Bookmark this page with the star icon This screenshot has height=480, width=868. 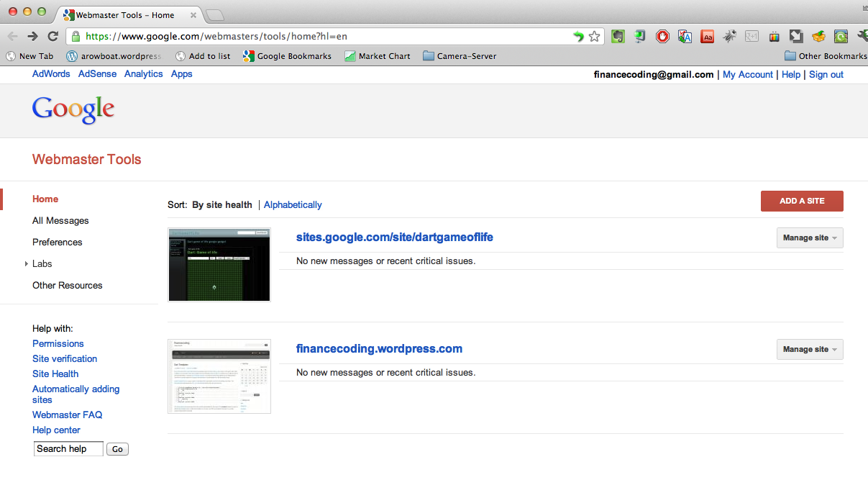[x=594, y=36]
